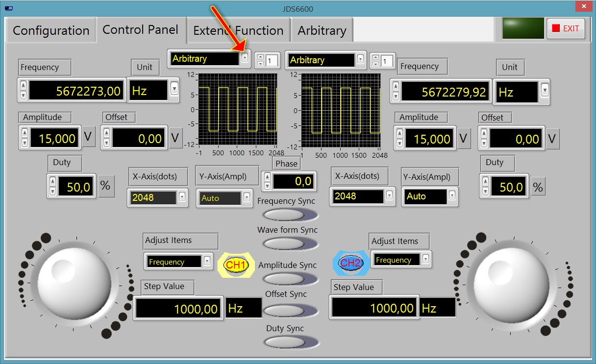Toggle the Duty Sync switch
The image size is (596, 364).
coord(291,341)
